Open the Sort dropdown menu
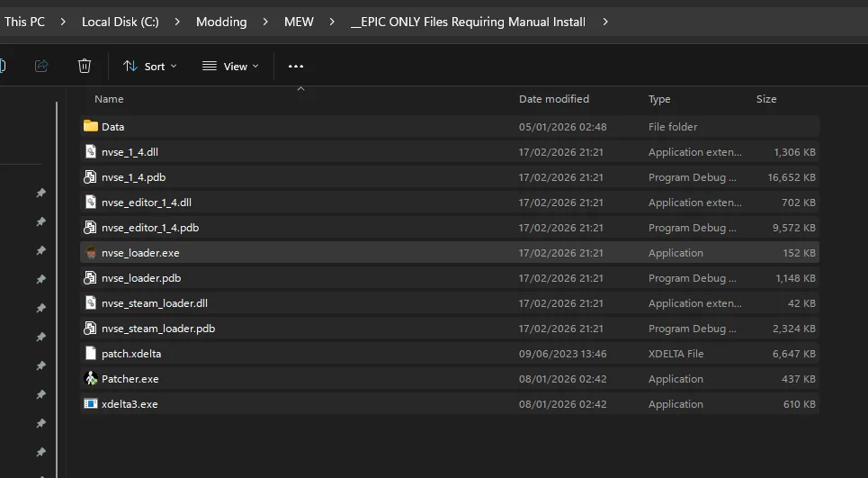Image resolution: width=868 pixels, height=478 pixels. tap(150, 66)
